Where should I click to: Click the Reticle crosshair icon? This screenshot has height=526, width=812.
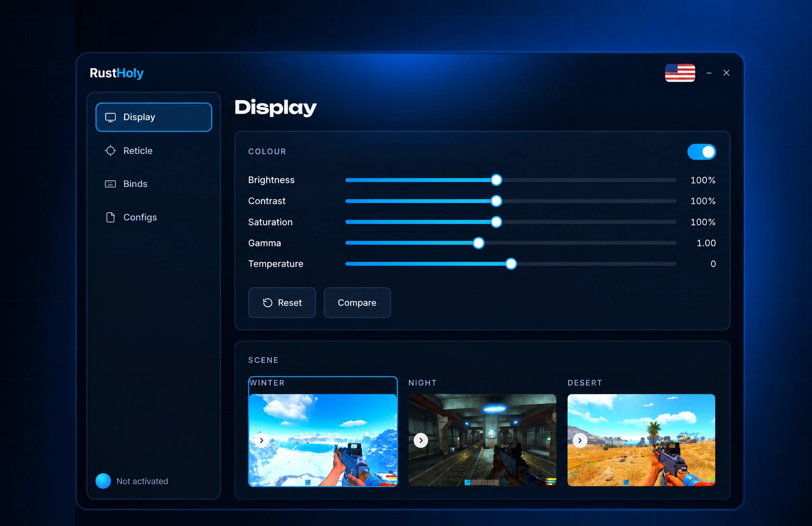pos(110,151)
